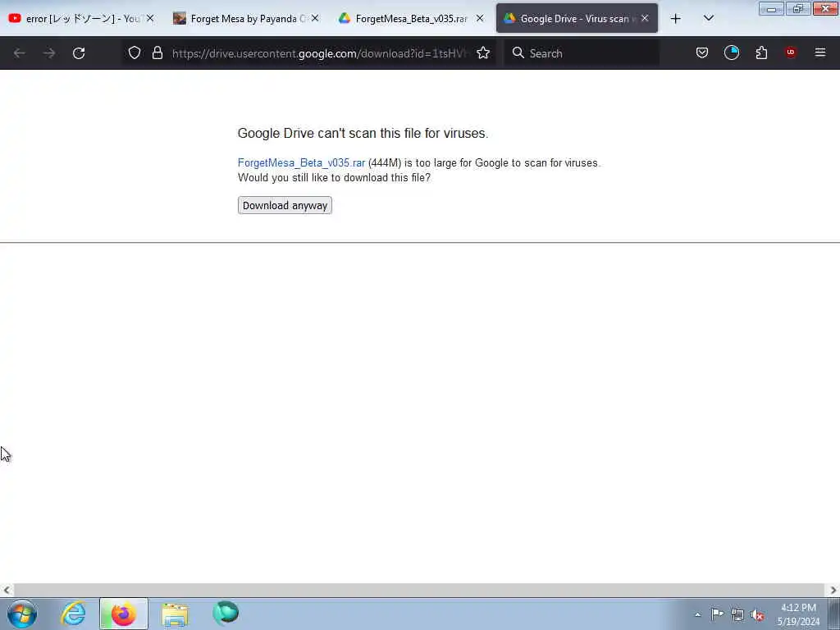Switch to the ForgetMesa_Beta_v035.rar Drive tab
The image size is (840, 630).
[412, 19]
